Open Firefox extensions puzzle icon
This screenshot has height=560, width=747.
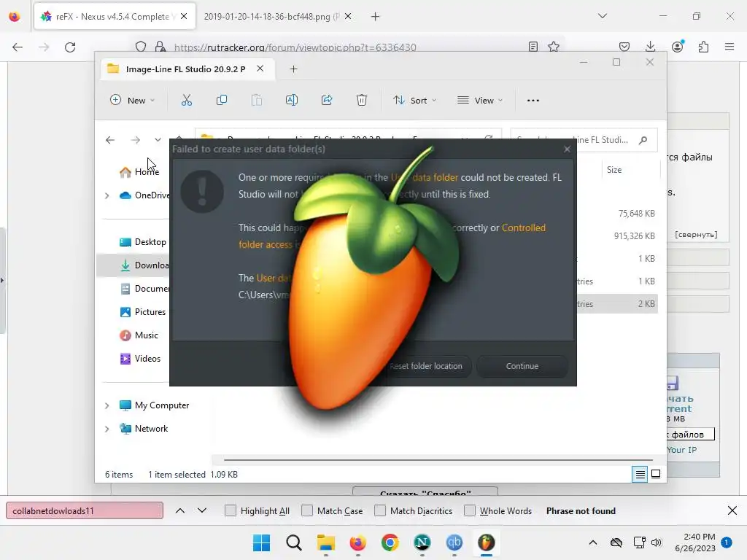point(703,47)
